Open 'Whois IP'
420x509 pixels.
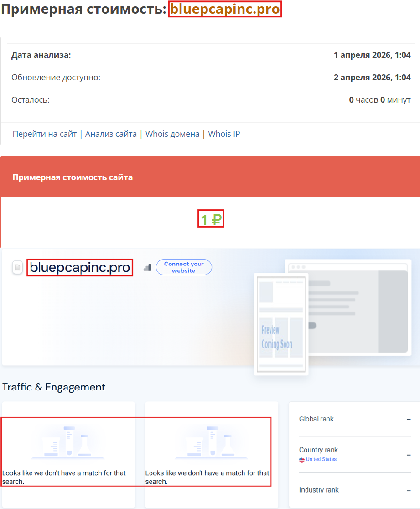pos(224,134)
